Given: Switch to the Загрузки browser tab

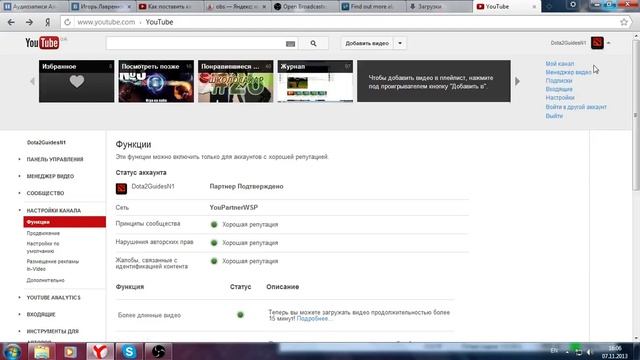Looking at the screenshot, I should (438, 7).
